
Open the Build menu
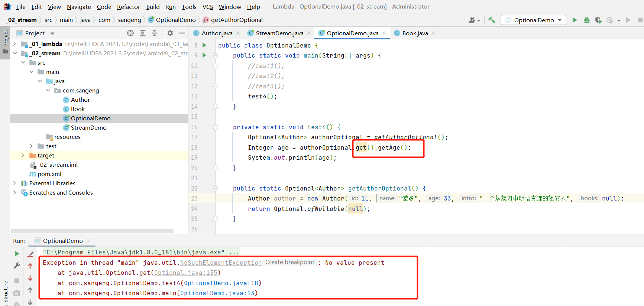[153, 7]
